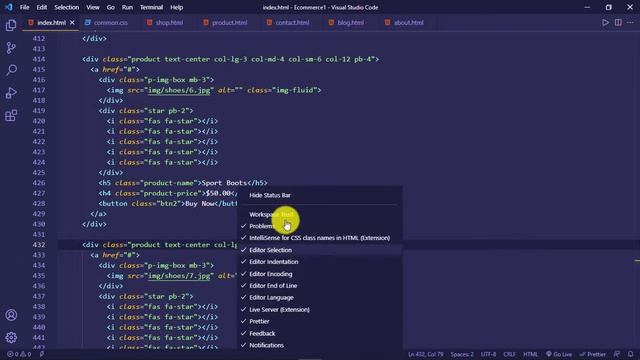Toggle Editor Indentation status item
The width and height of the screenshot is (640, 360).
click(x=320, y=262)
